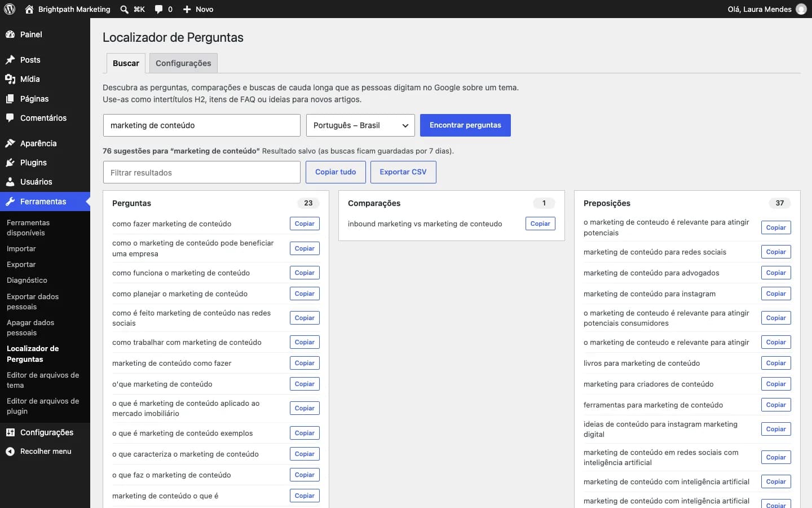Copy 'marketing de conteúdo para advogados'

click(x=776, y=273)
